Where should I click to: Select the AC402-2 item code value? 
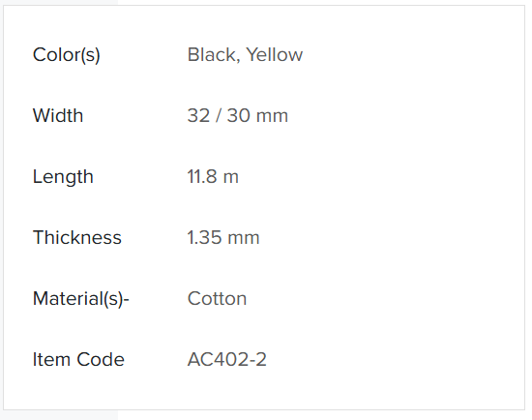[227, 360]
